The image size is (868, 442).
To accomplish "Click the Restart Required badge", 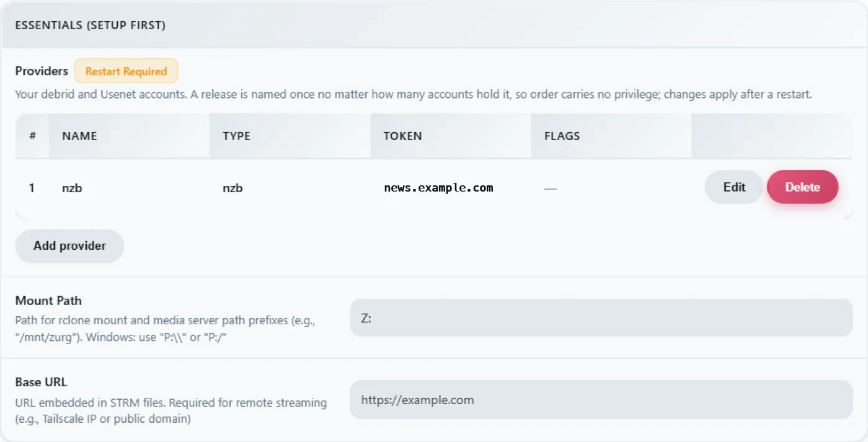I will click(126, 71).
